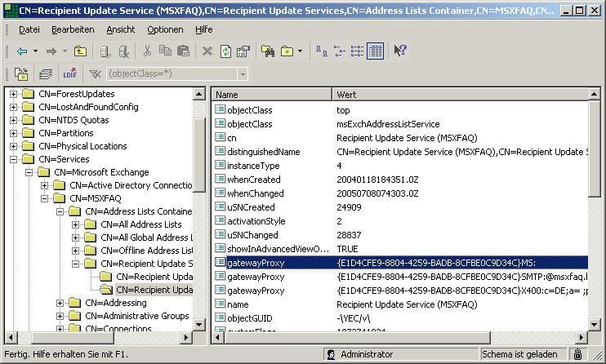Switch to small icons view
The image size is (606, 364).
[339, 51]
